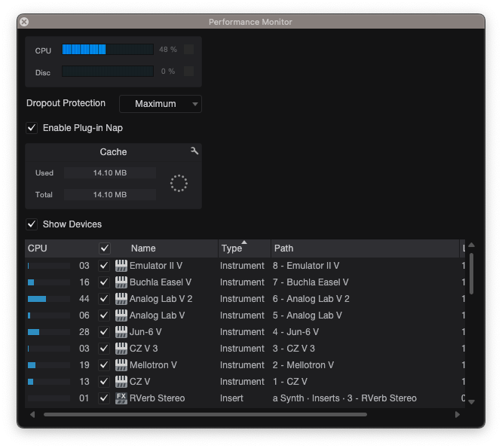Select the Buchla Easel V name

coord(161,282)
